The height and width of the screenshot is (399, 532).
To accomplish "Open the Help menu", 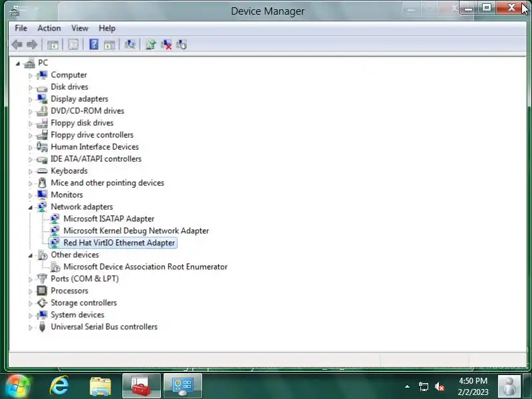I will 107,28.
